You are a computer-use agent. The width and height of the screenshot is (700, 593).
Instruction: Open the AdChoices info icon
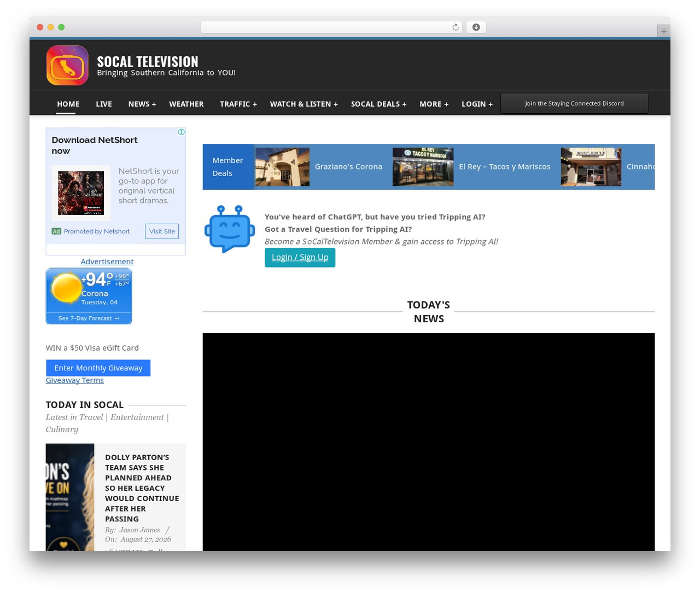click(181, 132)
